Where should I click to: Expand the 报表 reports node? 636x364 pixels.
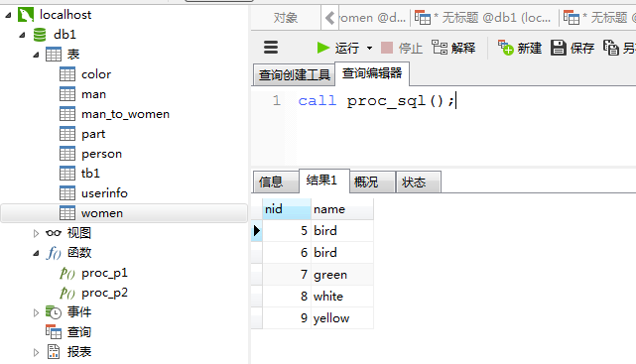[36, 352]
